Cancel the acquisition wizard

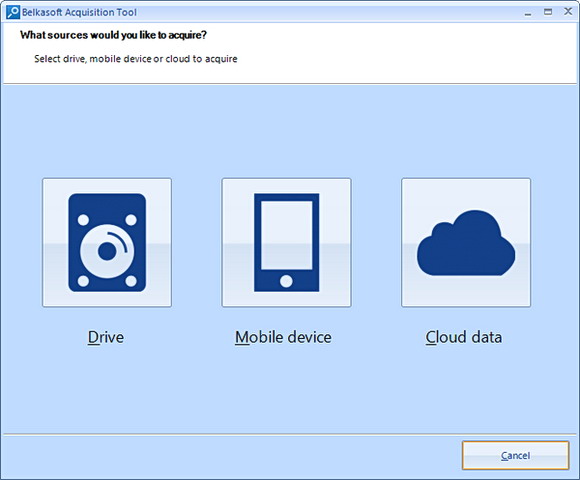click(x=515, y=455)
